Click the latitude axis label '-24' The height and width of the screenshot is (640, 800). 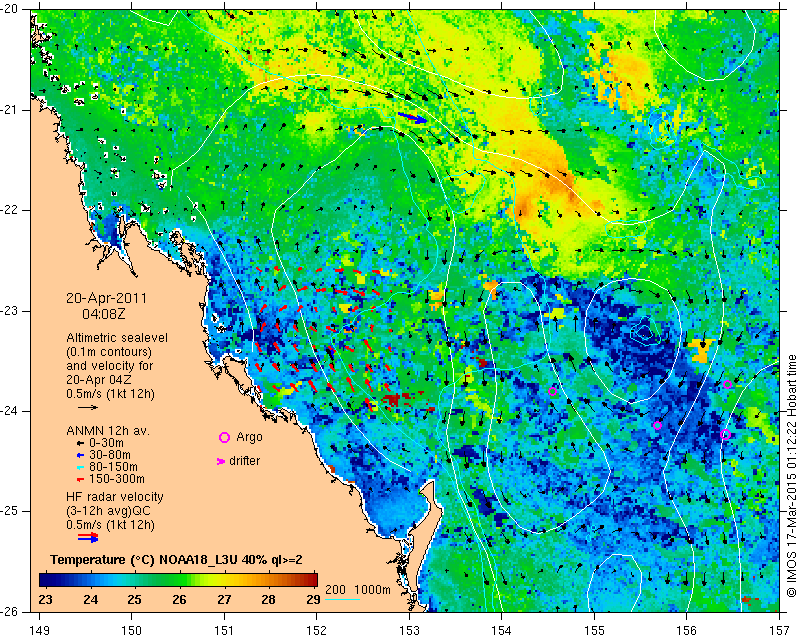(x=10, y=411)
